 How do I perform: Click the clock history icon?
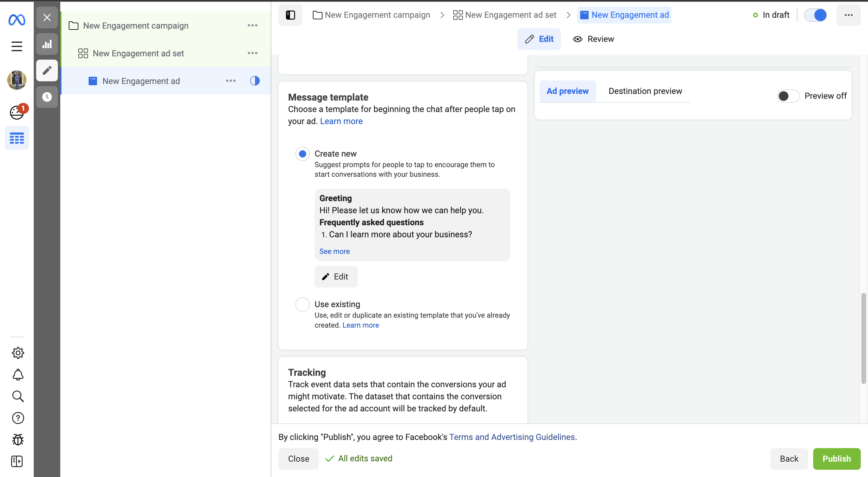[x=47, y=97]
